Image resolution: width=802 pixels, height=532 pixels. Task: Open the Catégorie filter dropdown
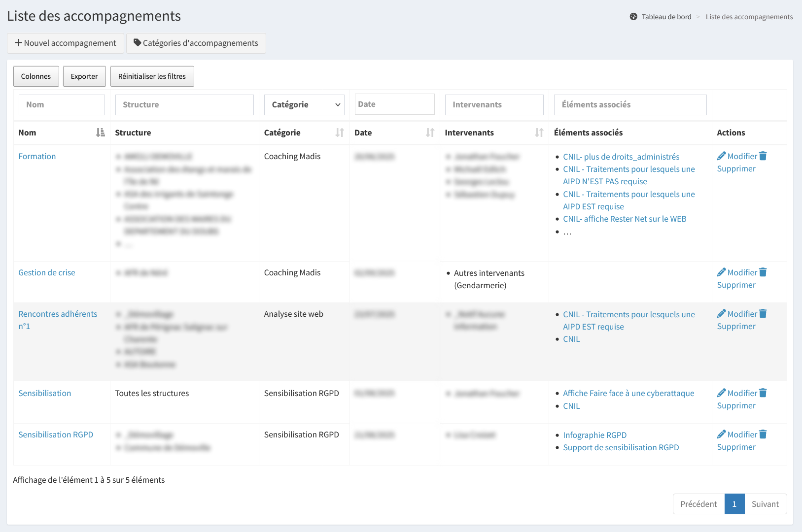[x=304, y=104]
